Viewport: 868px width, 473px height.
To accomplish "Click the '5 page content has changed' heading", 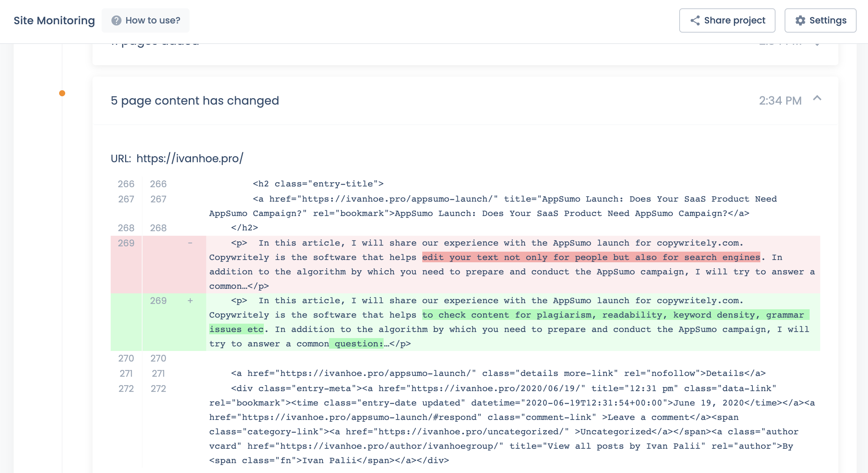I will pos(195,100).
